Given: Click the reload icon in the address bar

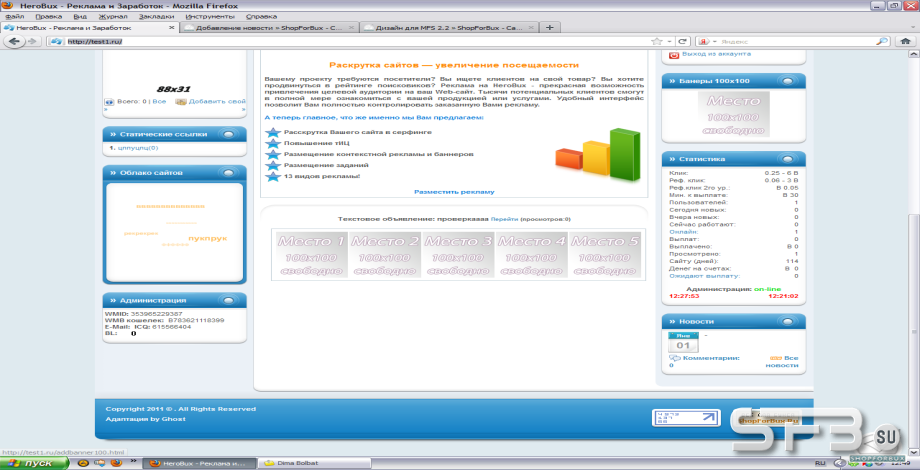Looking at the screenshot, I should [x=682, y=42].
